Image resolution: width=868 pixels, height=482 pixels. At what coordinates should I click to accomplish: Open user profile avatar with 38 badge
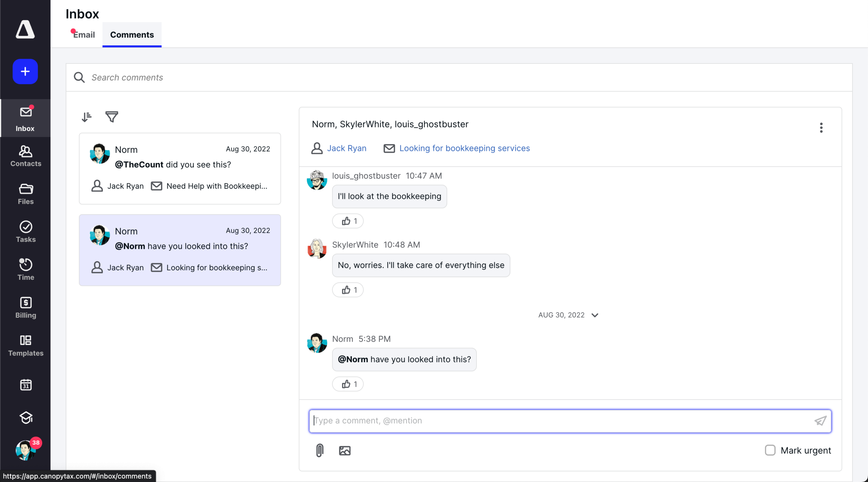(x=25, y=450)
